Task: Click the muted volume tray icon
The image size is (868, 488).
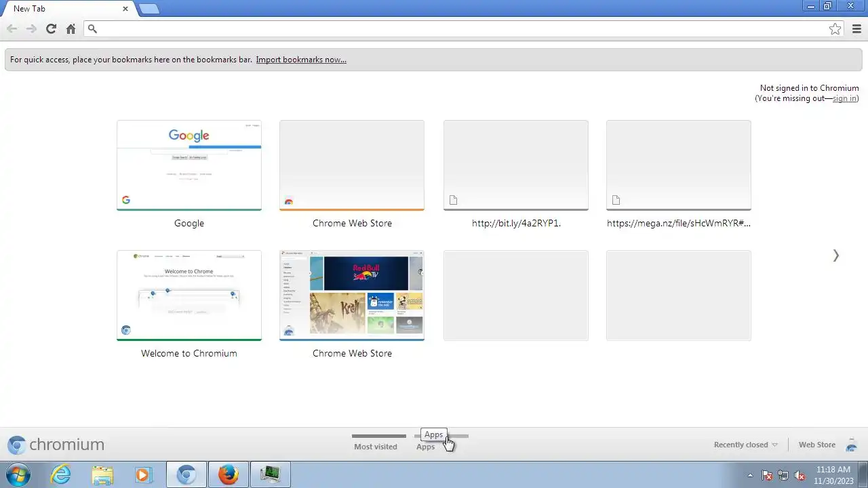Action: (800, 475)
